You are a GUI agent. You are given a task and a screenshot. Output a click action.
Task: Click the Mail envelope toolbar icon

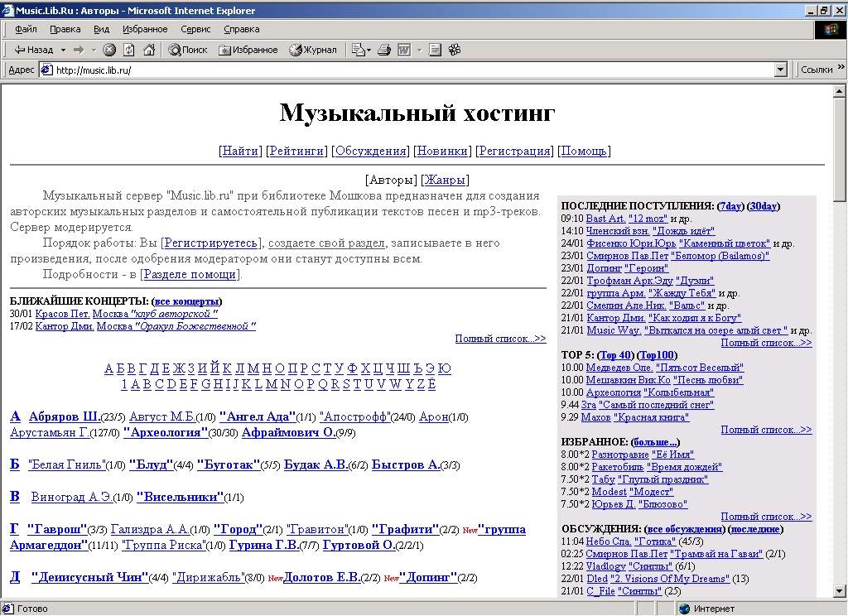(x=358, y=50)
